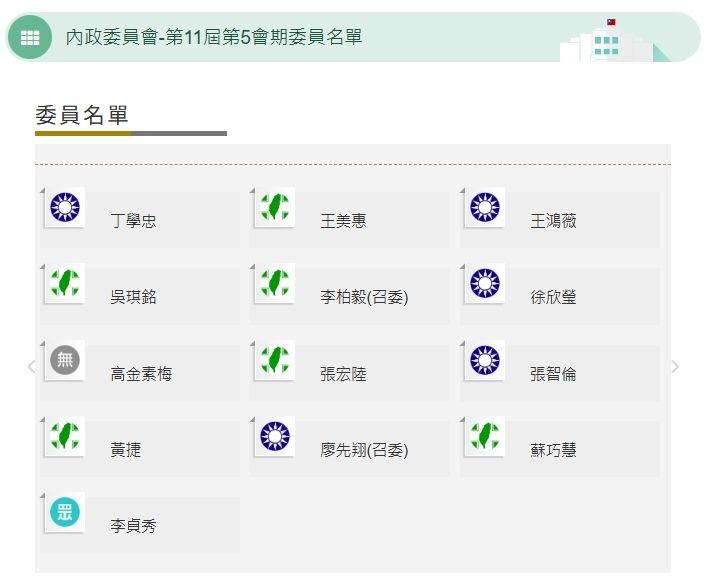Open member 吳琪銘's profile link

[x=133, y=298]
